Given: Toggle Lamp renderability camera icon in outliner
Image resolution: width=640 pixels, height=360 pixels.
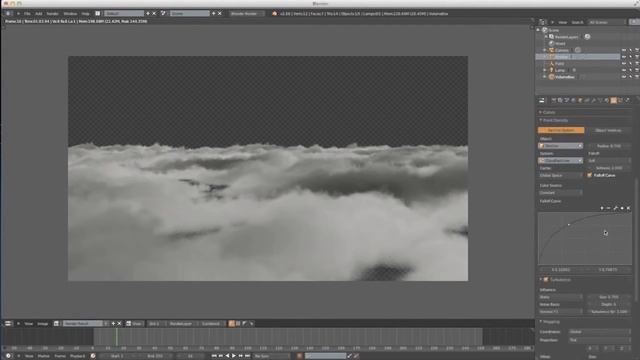Looking at the screenshot, I should (637, 70).
